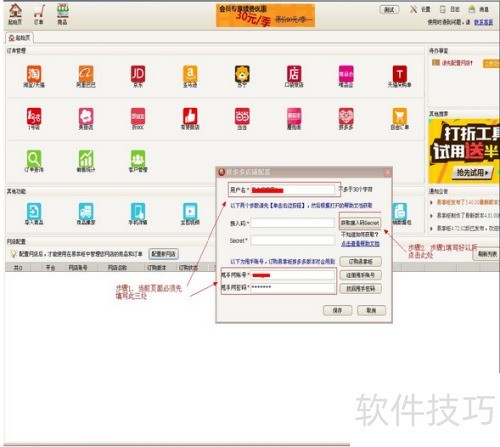Select the Suning lion icon
The width and height of the screenshot is (500, 447).
coord(242,74)
